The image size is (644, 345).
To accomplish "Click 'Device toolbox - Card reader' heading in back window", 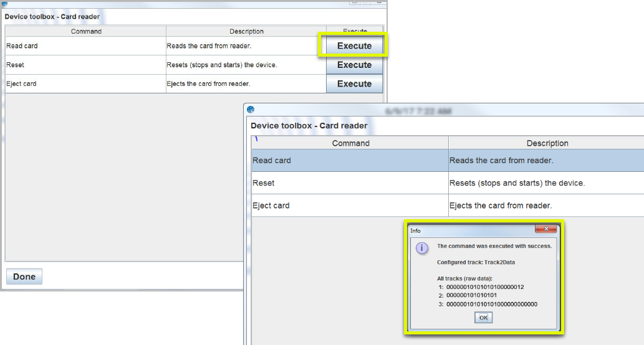I will pos(52,16).
